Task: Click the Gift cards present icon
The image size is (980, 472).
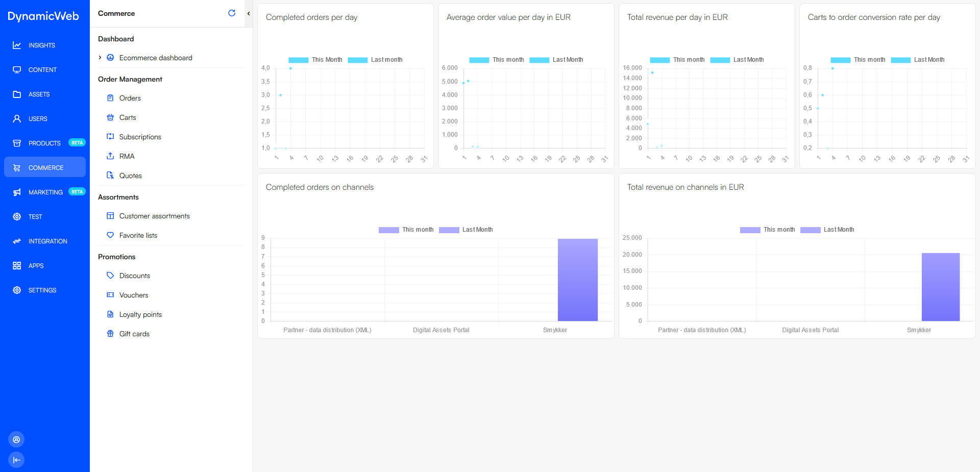Action: [x=110, y=334]
